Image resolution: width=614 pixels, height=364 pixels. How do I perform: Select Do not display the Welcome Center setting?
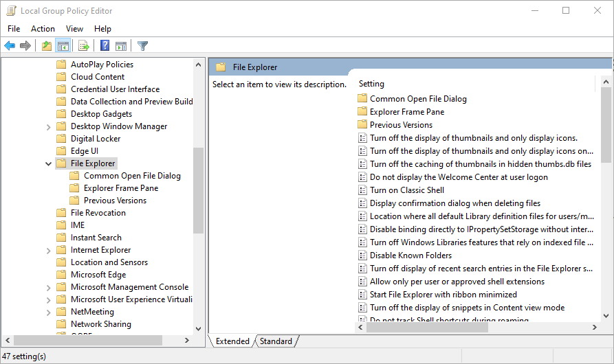click(x=459, y=177)
